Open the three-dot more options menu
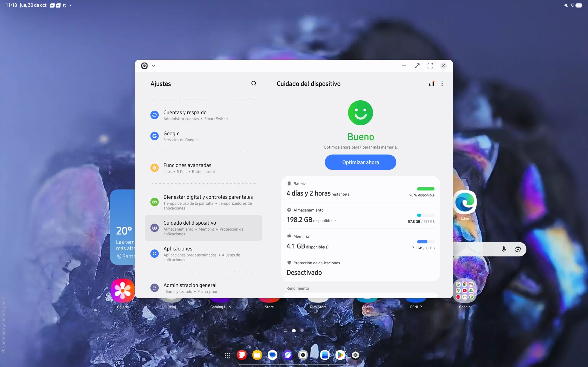Screen dimensions: 588x367 tap(442, 84)
